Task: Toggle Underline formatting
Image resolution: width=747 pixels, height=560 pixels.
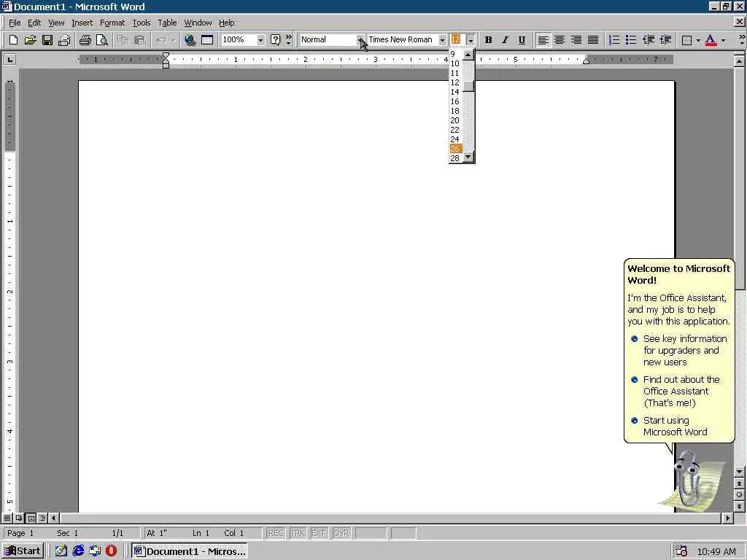Action: point(522,40)
